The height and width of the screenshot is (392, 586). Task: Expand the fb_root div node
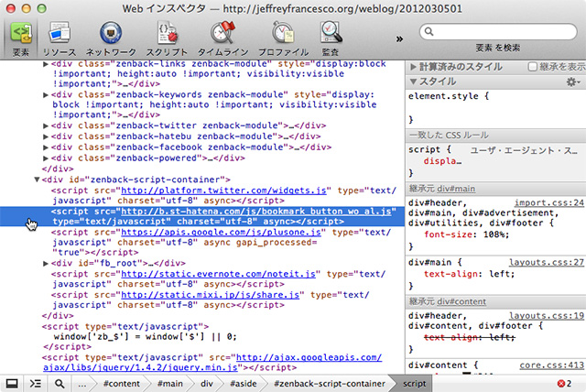point(45,264)
